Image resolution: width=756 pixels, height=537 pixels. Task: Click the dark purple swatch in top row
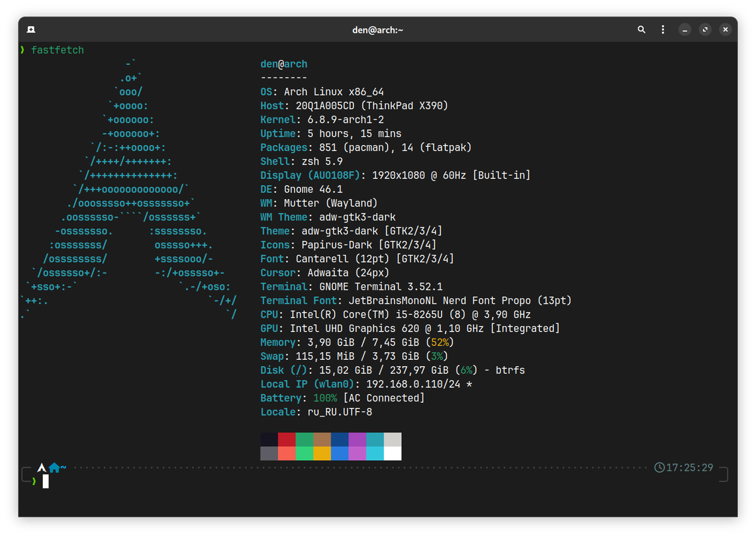click(x=357, y=439)
